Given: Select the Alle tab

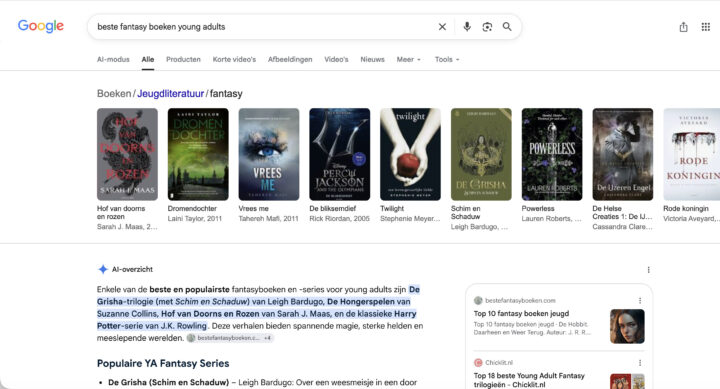Looking at the screenshot, I should (x=148, y=59).
